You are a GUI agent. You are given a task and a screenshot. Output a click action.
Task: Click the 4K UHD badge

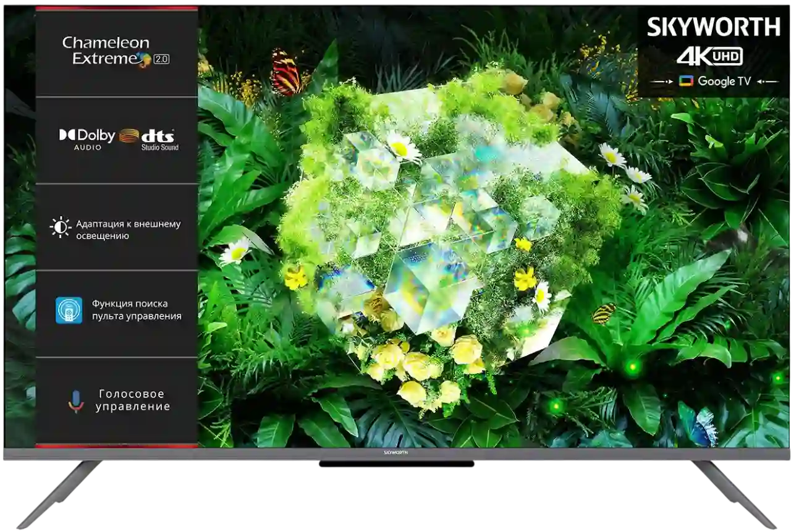[709, 57]
